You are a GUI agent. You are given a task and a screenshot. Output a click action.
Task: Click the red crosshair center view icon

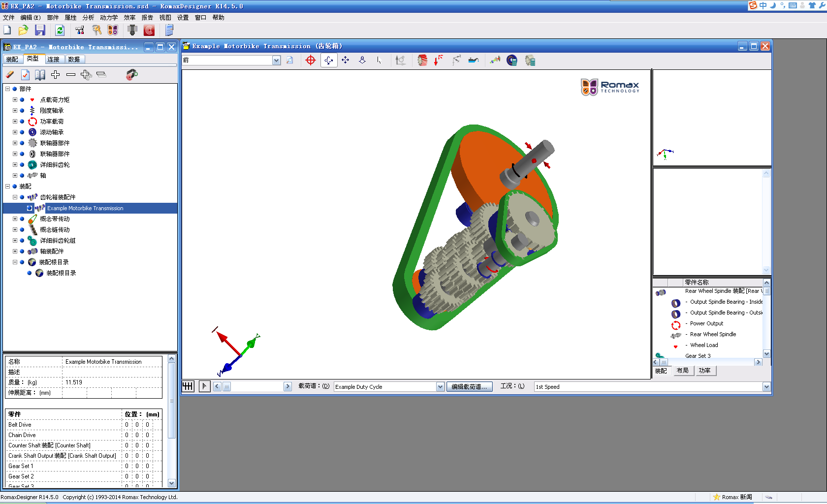pyautogui.click(x=311, y=60)
